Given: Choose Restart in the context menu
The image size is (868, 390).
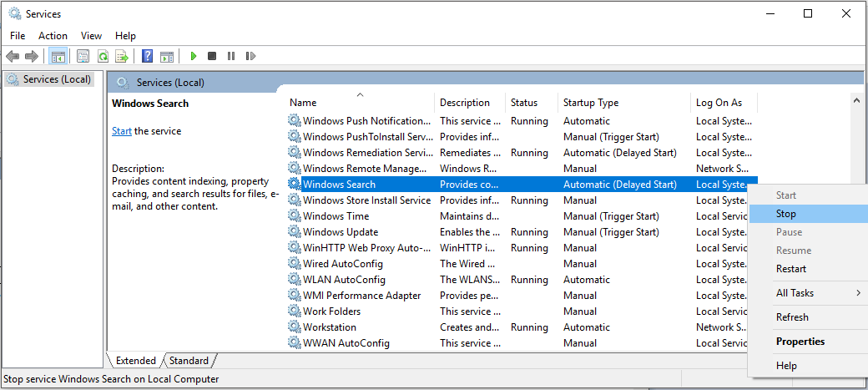Looking at the screenshot, I should pyautogui.click(x=809, y=269).
